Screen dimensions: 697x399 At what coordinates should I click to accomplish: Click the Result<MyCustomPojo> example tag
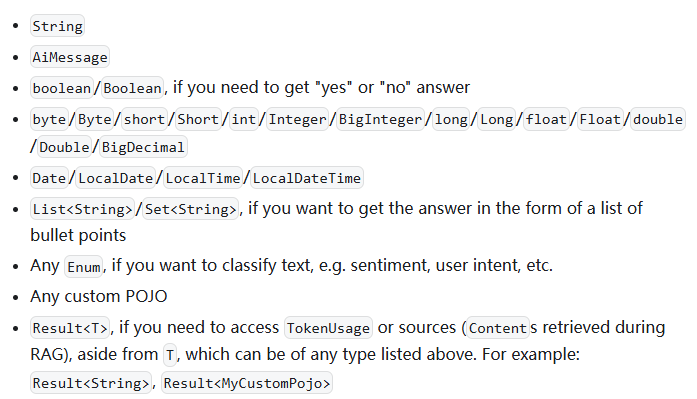point(247,383)
